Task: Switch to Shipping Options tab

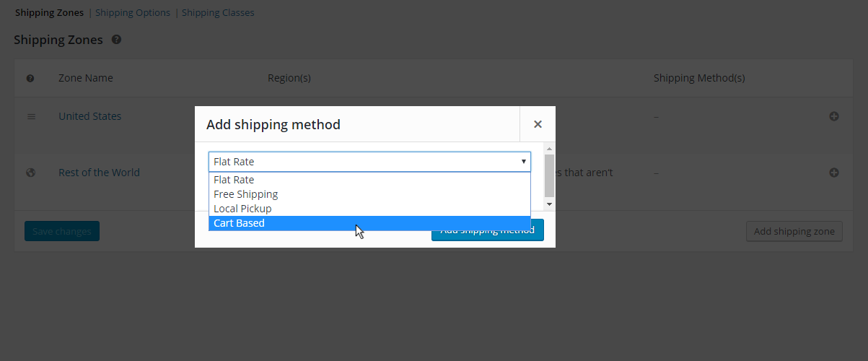Action: [x=133, y=13]
